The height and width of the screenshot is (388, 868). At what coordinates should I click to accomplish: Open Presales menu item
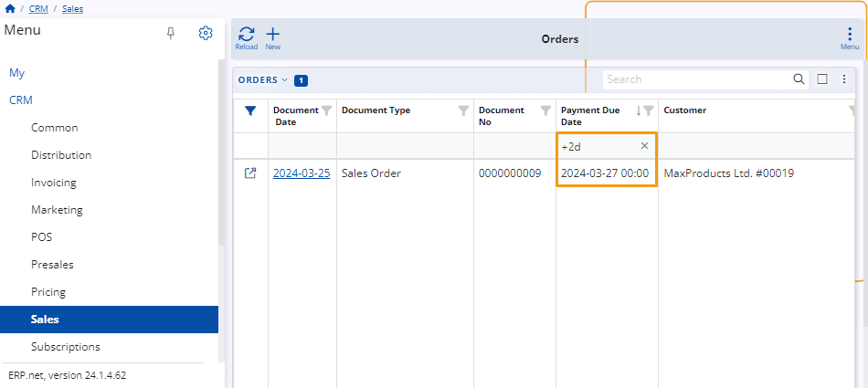pyautogui.click(x=53, y=265)
